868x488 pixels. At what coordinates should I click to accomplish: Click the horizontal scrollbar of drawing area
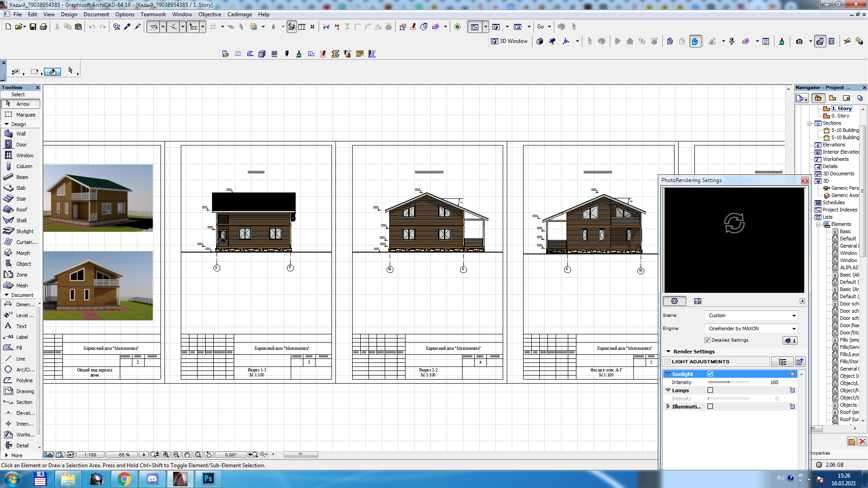(301, 455)
